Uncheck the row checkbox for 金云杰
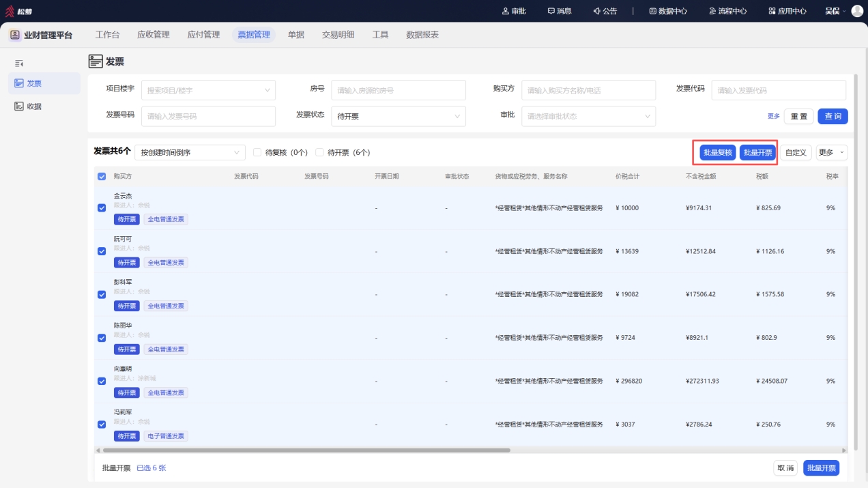 pyautogui.click(x=102, y=207)
